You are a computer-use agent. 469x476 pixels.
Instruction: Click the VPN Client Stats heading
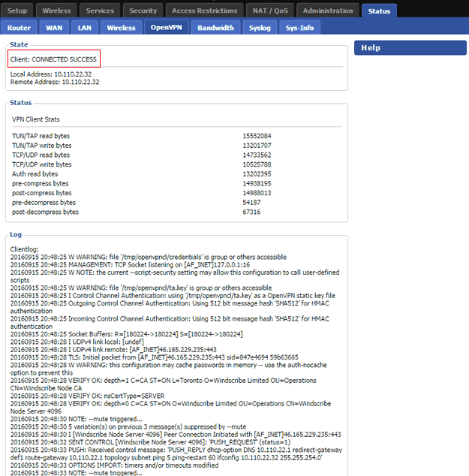pyautogui.click(x=36, y=119)
